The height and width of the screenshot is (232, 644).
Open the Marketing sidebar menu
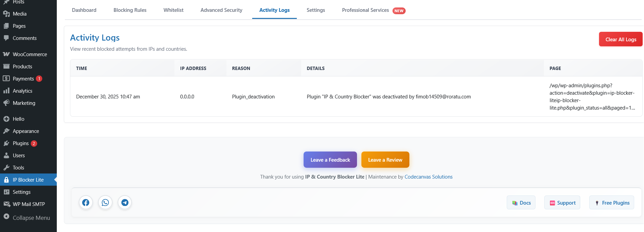[24, 103]
